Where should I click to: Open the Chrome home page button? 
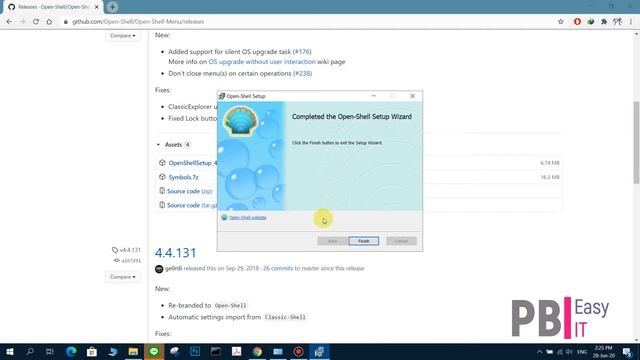tap(49, 22)
